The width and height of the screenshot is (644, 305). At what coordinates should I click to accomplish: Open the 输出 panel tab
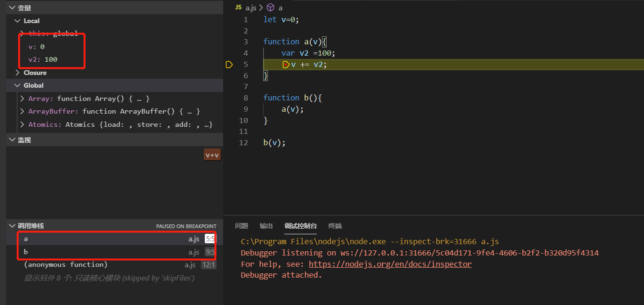pyautogui.click(x=266, y=226)
